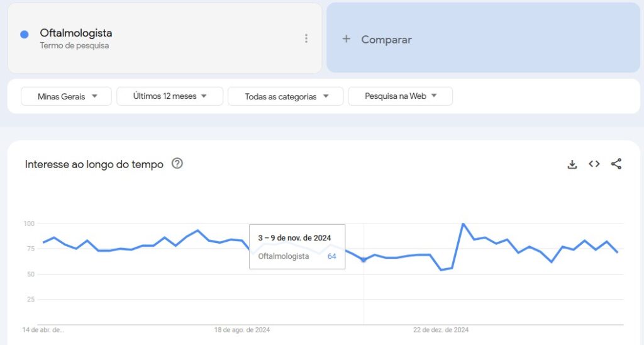Click the Termo de pesquisa subtitle
The width and height of the screenshot is (644, 345).
point(74,46)
